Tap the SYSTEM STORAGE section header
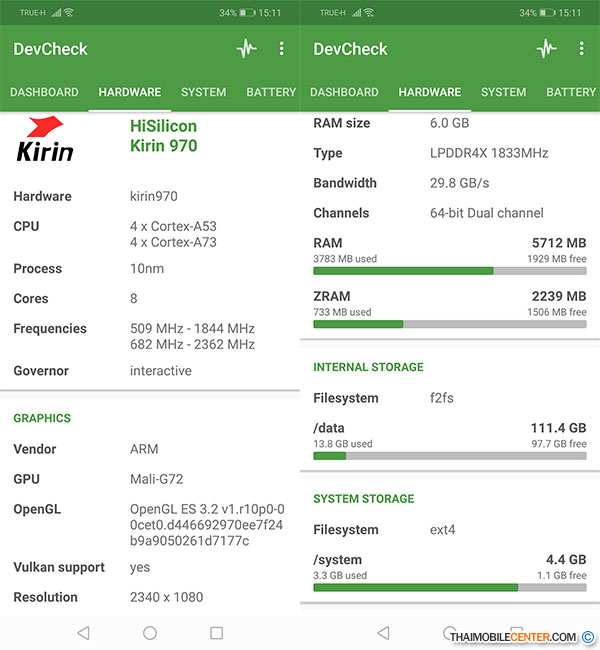 pyautogui.click(x=364, y=498)
